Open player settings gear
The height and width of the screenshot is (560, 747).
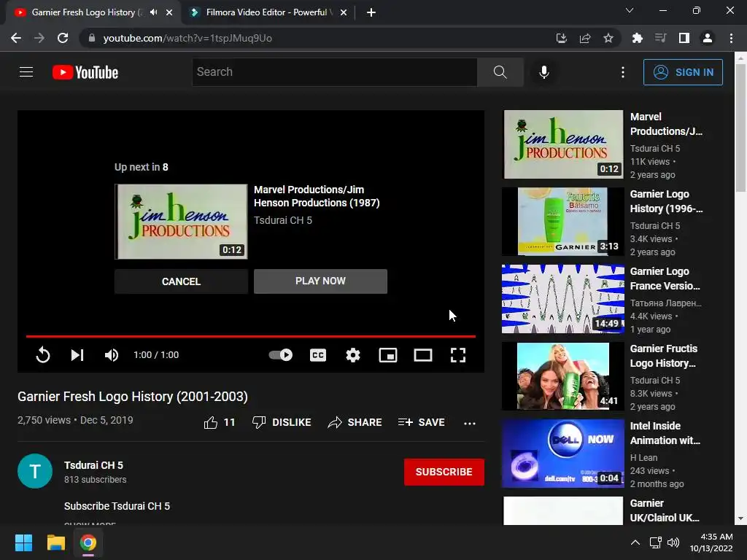click(x=353, y=355)
